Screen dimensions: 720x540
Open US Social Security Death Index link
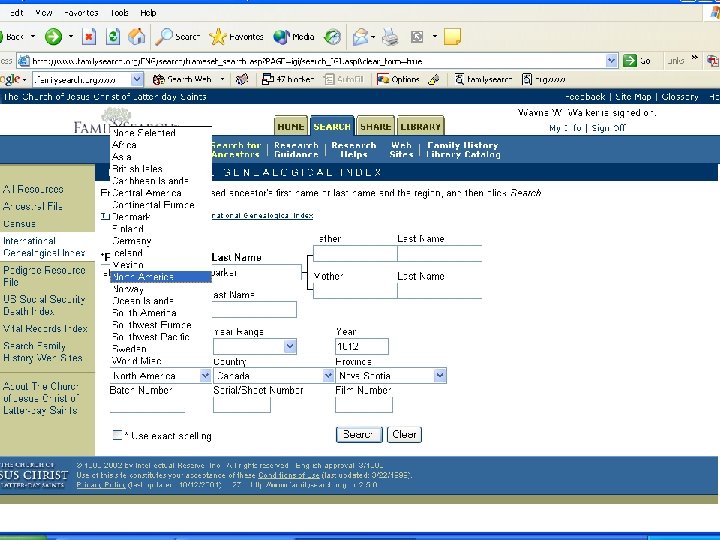(44, 305)
